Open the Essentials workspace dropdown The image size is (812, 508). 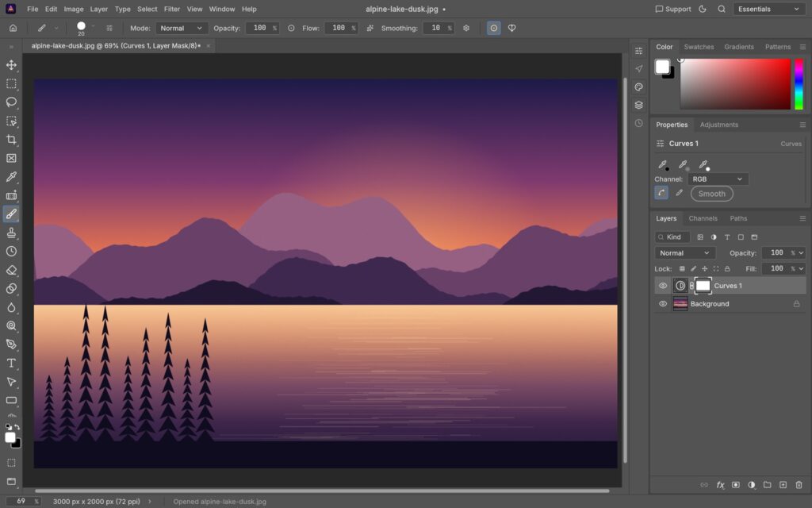768,9
